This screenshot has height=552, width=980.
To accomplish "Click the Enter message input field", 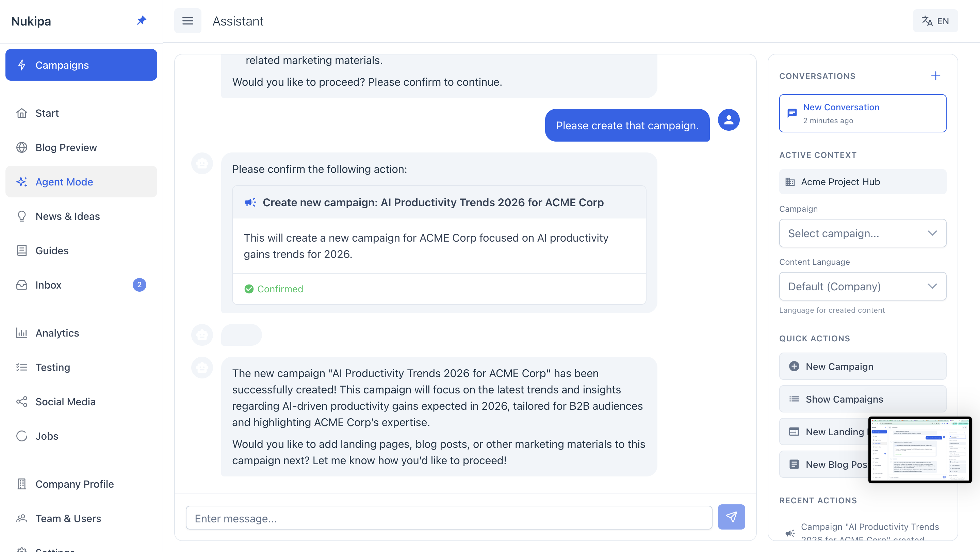I will (x=448, y=518).
